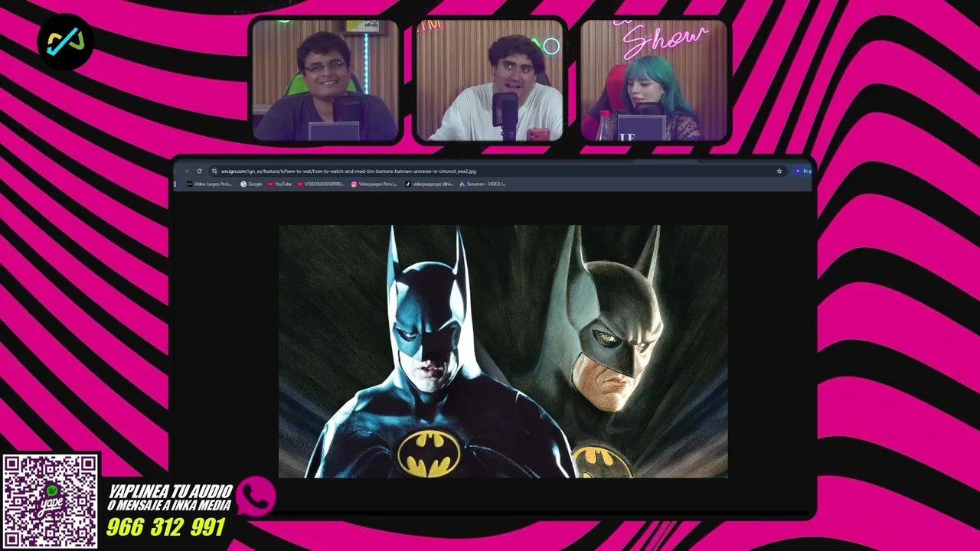This screenshot has height=551, width=980.
Task: Open the Instagram 'Videojuegos Peru' bookmark
Action: [x=374, y=184]
